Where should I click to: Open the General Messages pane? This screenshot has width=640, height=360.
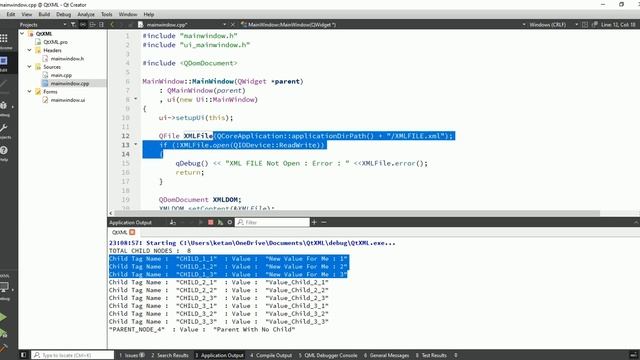[x=387, y=355]
